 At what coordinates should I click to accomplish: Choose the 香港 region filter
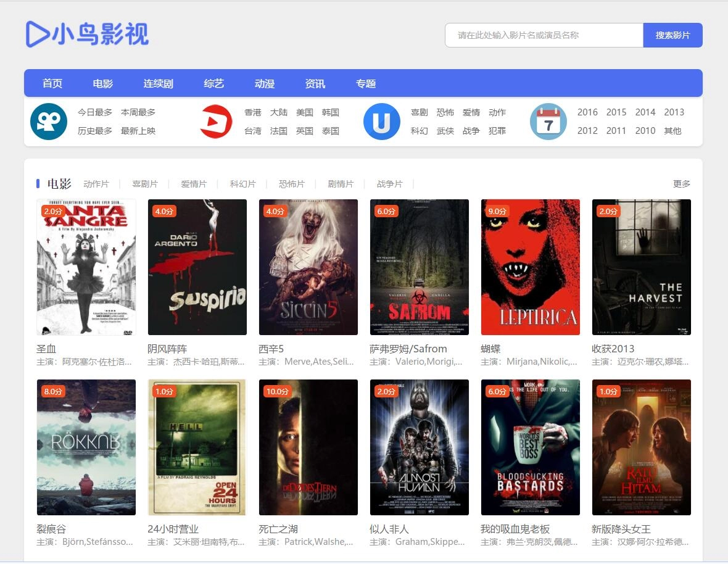click(x=253, y=112)
